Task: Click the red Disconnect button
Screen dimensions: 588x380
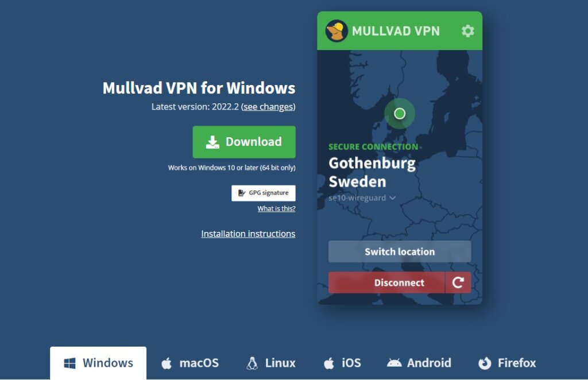Action: tap(386, 282)
